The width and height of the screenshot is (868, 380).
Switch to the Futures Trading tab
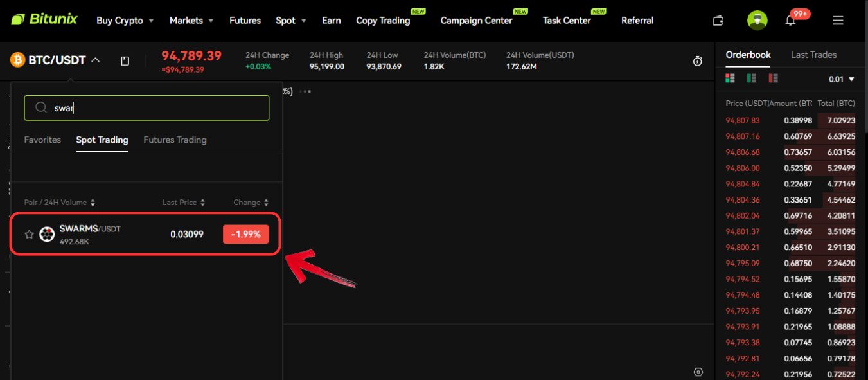click(175, 140)
